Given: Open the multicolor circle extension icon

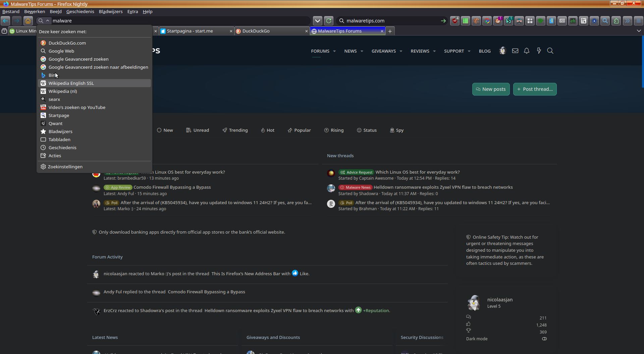Looking at the screenshot, I should point(487,21).
